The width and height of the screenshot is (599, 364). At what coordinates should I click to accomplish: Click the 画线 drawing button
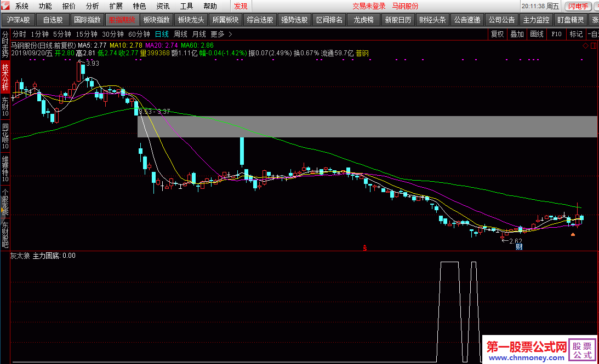[537, 34]
